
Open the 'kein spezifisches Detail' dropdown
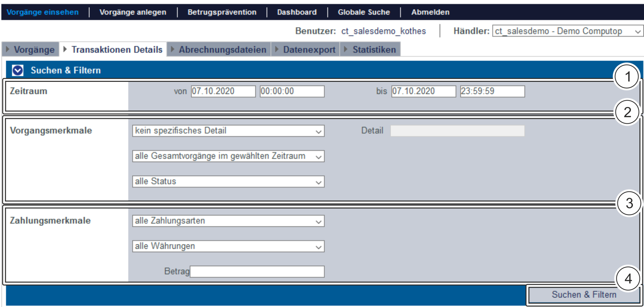pos(228,131)
